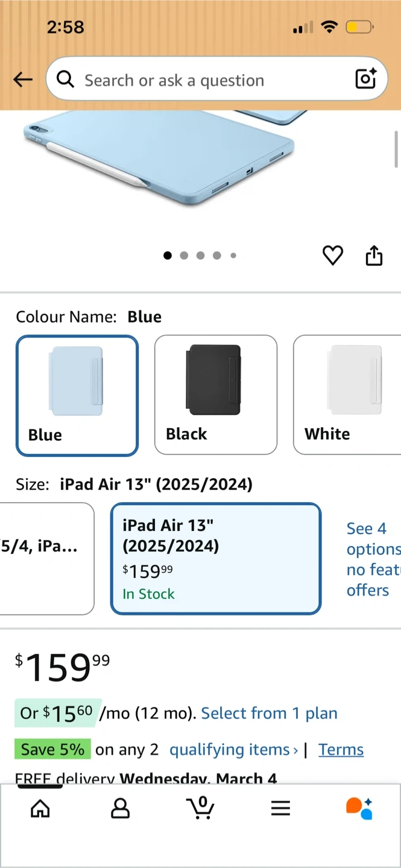Select the Blue colour option
The width and height of the screenshot is (401, 868).
click(x=77, y=395)
